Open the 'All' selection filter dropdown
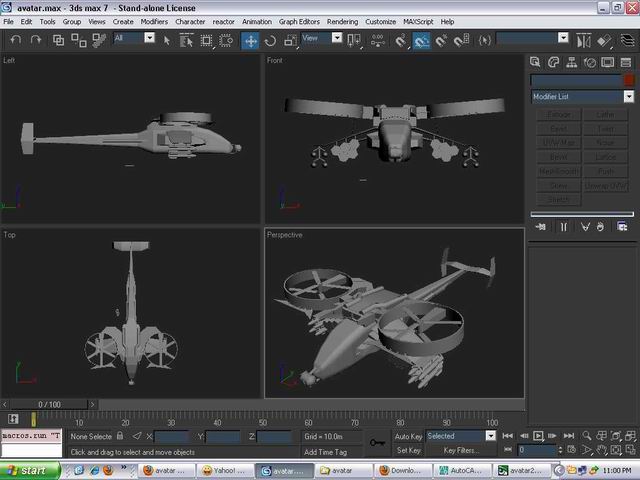 150,38
